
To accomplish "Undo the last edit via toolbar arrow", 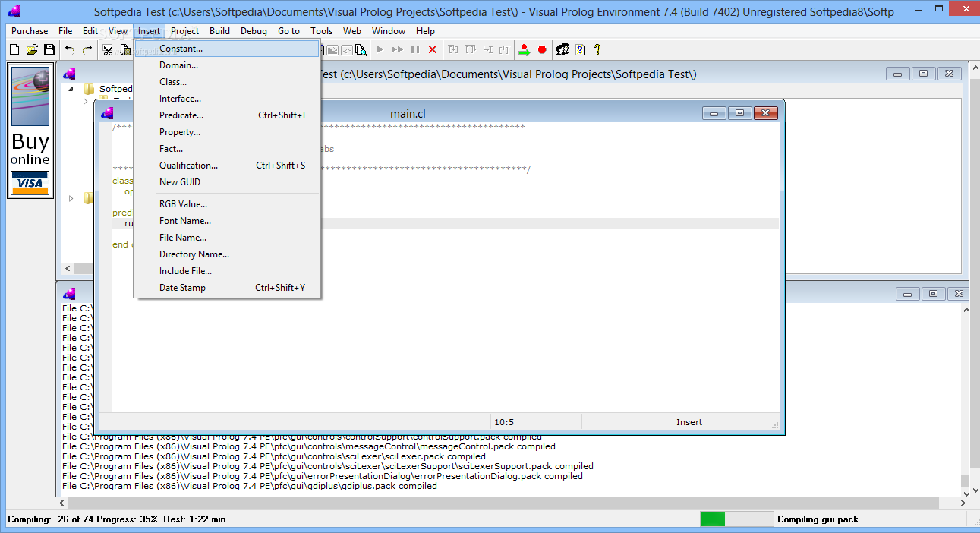I will pyautogui.click(x=70, y=49).
